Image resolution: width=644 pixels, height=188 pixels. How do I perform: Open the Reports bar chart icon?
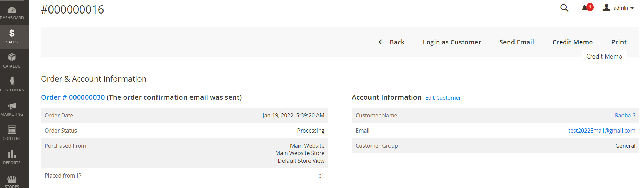(x=12, y=154)
